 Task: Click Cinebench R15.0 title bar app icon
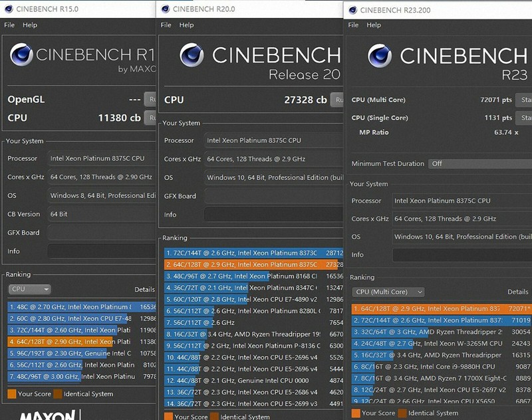[9, 9]
